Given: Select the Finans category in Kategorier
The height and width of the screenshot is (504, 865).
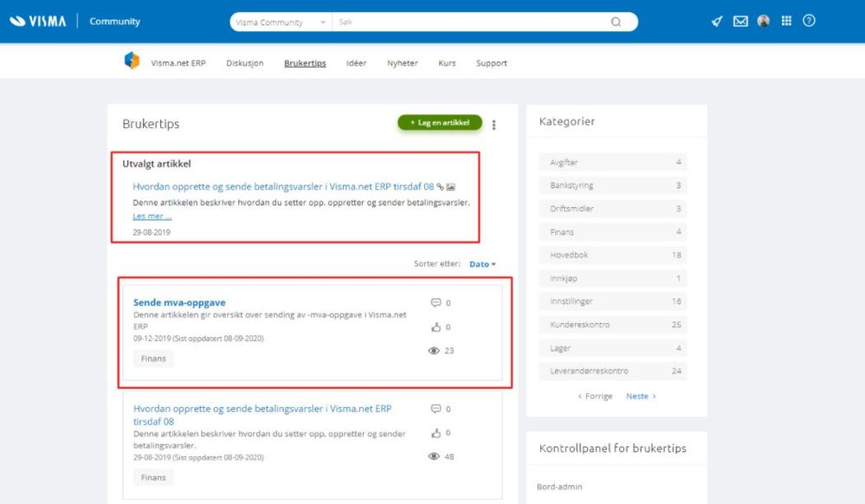Looking at the screenshot, I should [613, 232].
